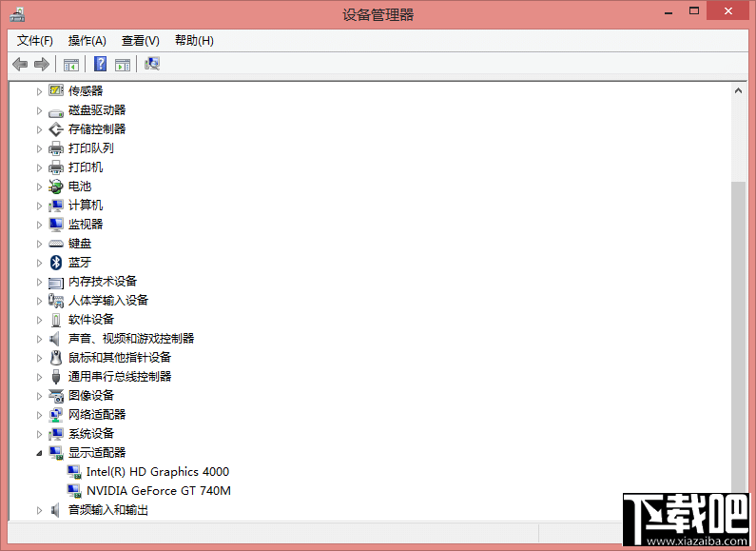Image resolution: width=756 pixels, height=551 pixels.
Task: Maximize the 设备管理器 window
Action: click(x=694, y=11)
